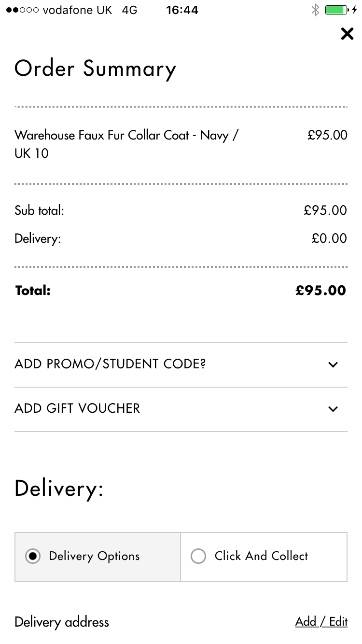Choose the Delivery Options label
The image size is (362, 644).
tap(94, 556)
